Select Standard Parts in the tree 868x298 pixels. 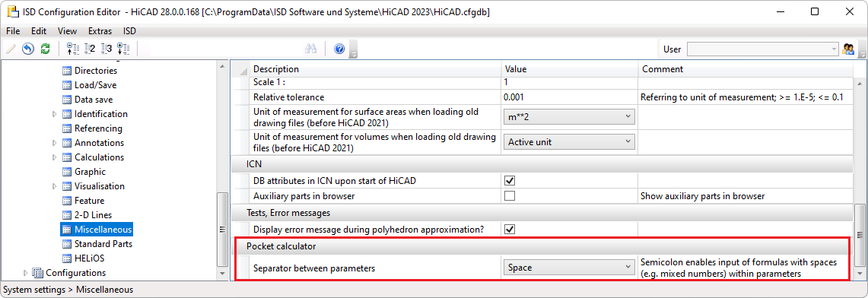pos(103,244)
